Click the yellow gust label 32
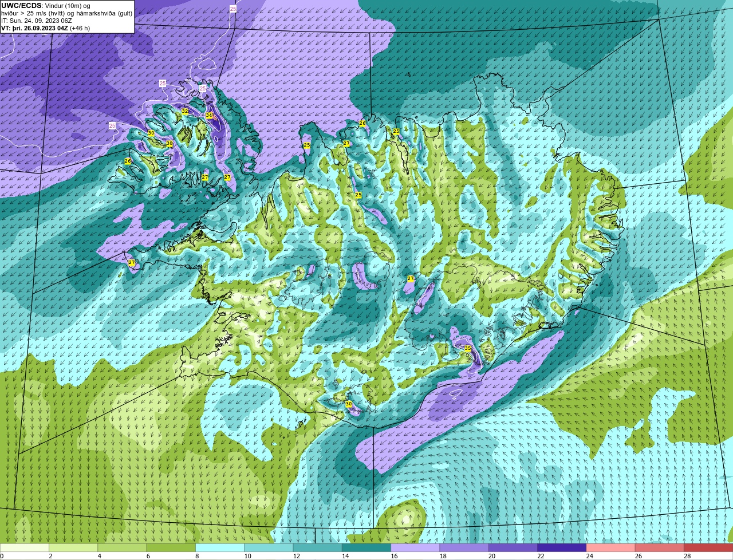This screenshot has height=560, width=733. 184,111
